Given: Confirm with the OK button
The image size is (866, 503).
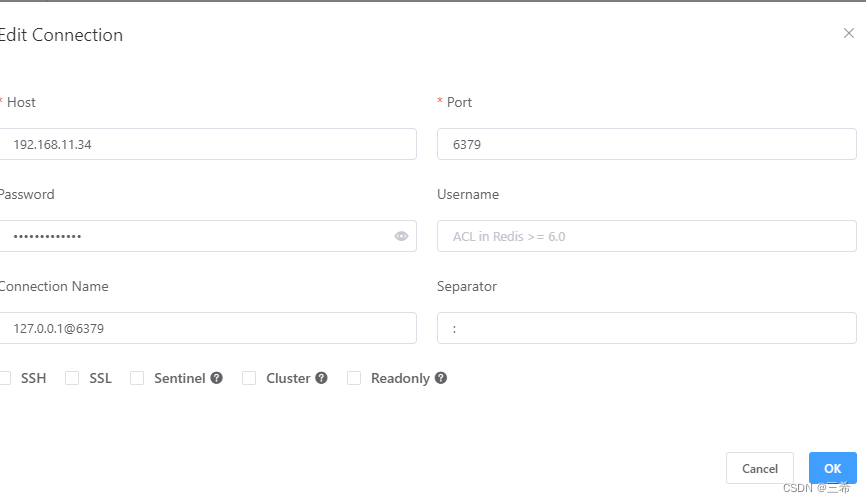Looking at the screenshot, I should (x=833, y=468).
